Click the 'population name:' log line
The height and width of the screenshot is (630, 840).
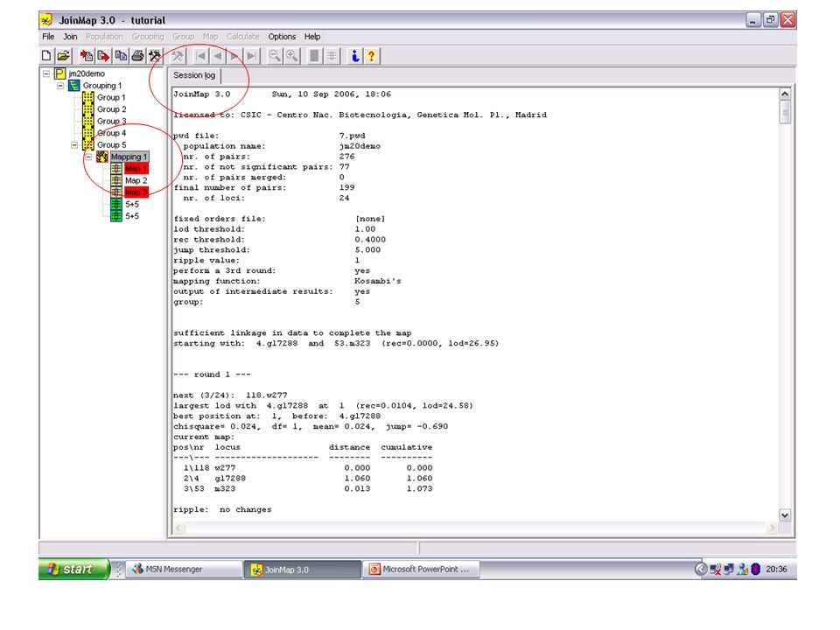click(x=282, y=146)
